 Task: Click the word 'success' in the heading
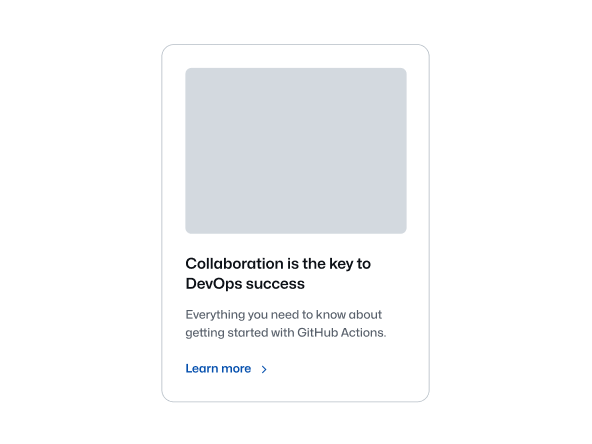point(275,284)
